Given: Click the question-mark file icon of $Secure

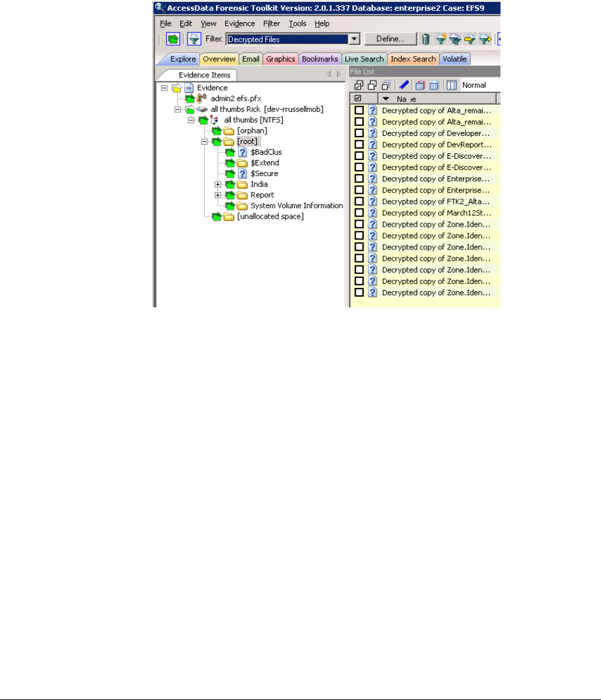Looking at the screenshot, I should tap(242, 173).
